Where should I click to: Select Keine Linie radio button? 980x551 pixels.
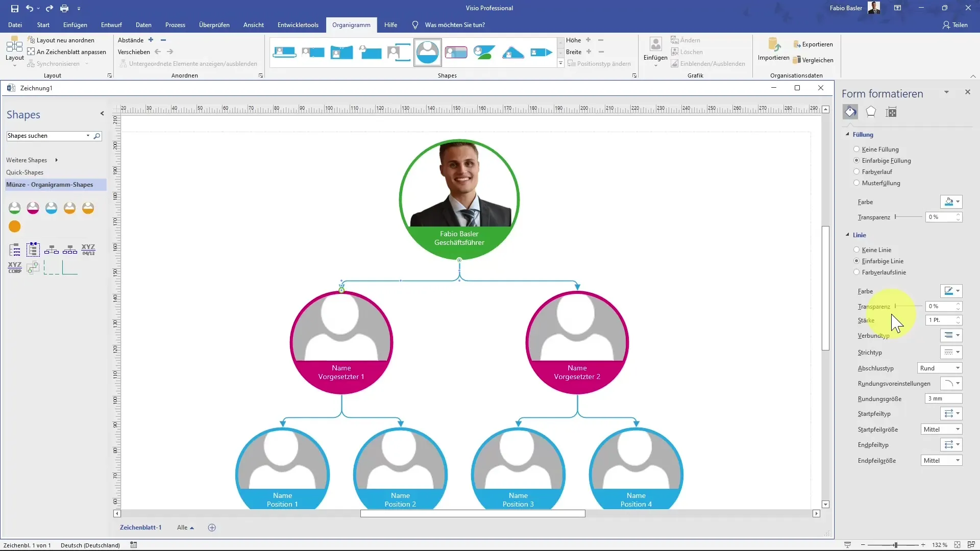click(x=856, y=250)
